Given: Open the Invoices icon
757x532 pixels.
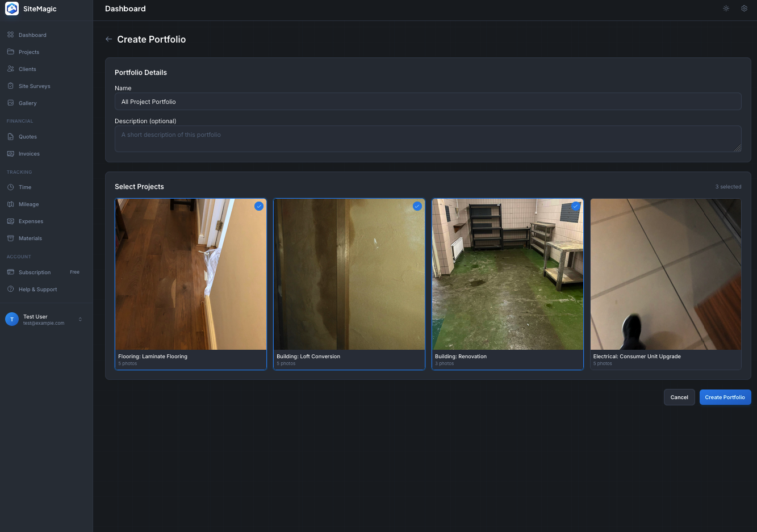Looking at the screenshot, I should (10, 153).
